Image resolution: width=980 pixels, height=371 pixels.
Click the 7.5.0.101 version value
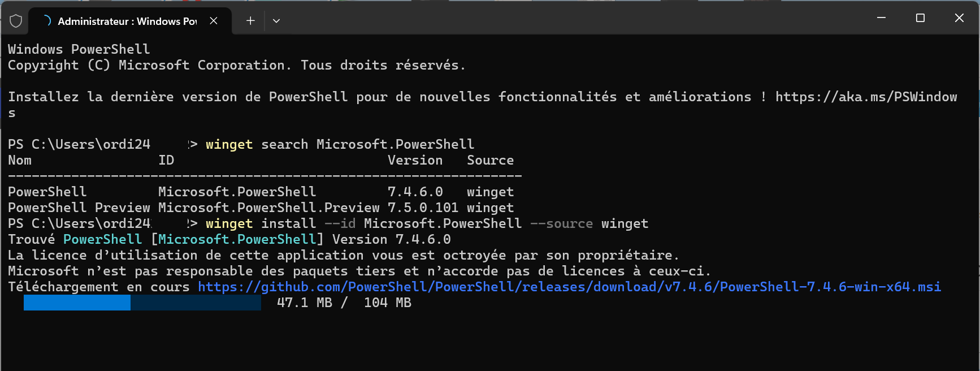423,208
